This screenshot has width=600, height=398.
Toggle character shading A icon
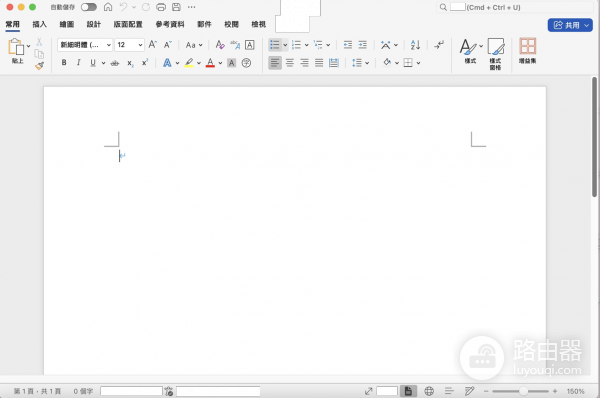pos(232,63)
